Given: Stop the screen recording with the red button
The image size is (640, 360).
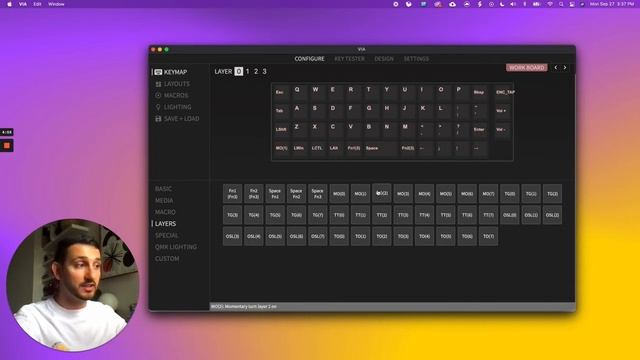Looking at the screenshot, I should (7, 146).
